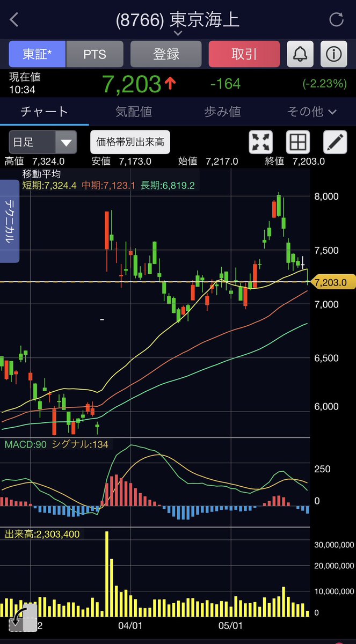Screen dimensions: 356x644
Task: Activate the pencil drawing tool
Action: point(335,142)
